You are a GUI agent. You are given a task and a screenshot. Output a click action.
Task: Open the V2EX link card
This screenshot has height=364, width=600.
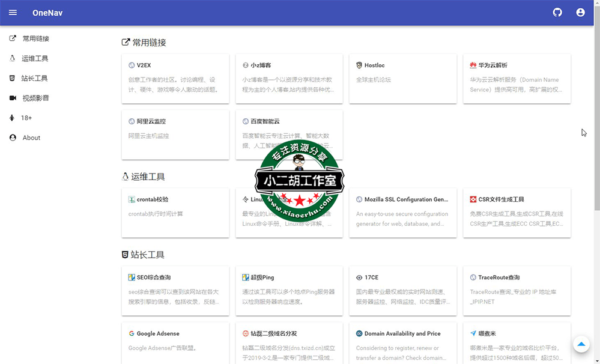coord(175,79)
